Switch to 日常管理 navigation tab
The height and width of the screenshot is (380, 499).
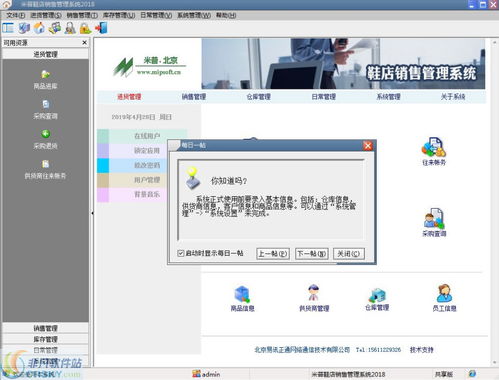[x=323, y=97]
